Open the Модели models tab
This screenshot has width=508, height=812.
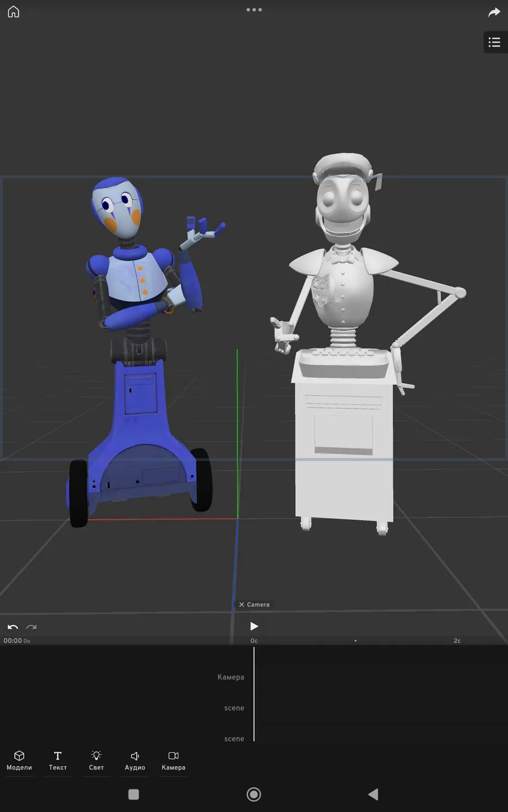(19, 760)
